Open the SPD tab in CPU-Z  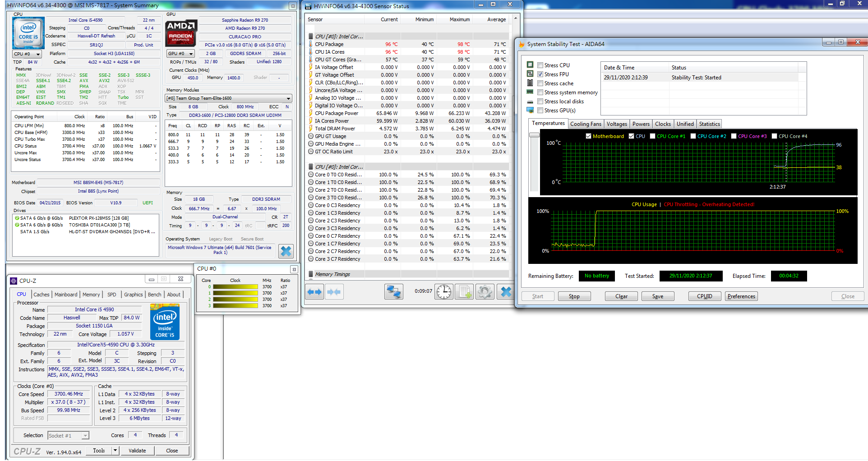coord(112,295)
